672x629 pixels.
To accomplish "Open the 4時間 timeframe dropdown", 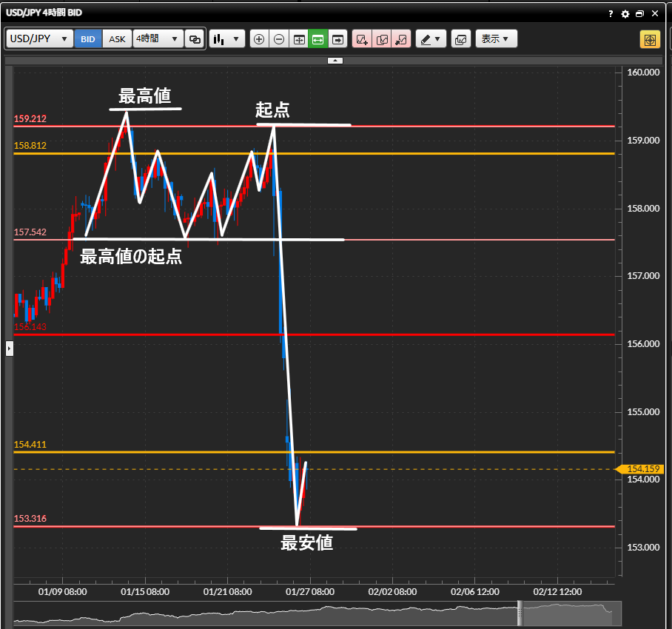I will [158, 39].
